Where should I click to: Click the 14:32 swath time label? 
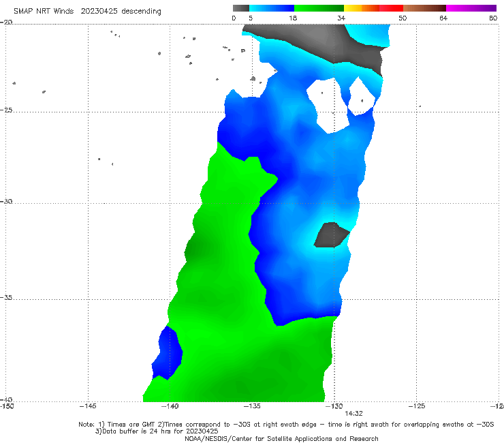click(353, 414)
